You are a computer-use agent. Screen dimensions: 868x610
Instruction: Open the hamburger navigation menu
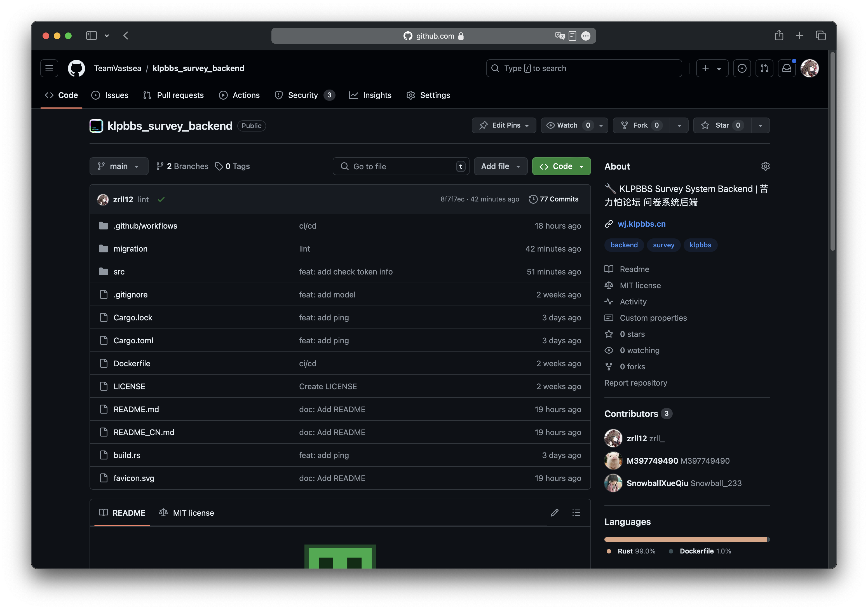[x=49, y=68]
